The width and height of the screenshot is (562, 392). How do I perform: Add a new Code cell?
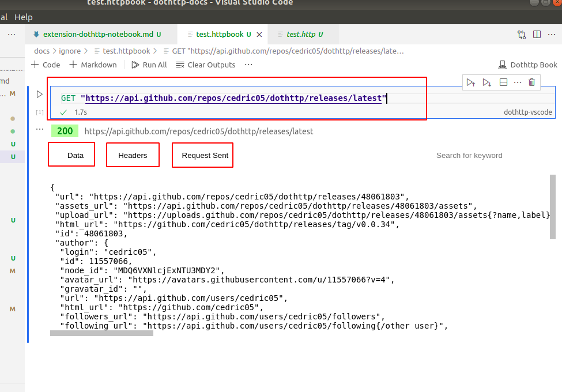point(46,65)
